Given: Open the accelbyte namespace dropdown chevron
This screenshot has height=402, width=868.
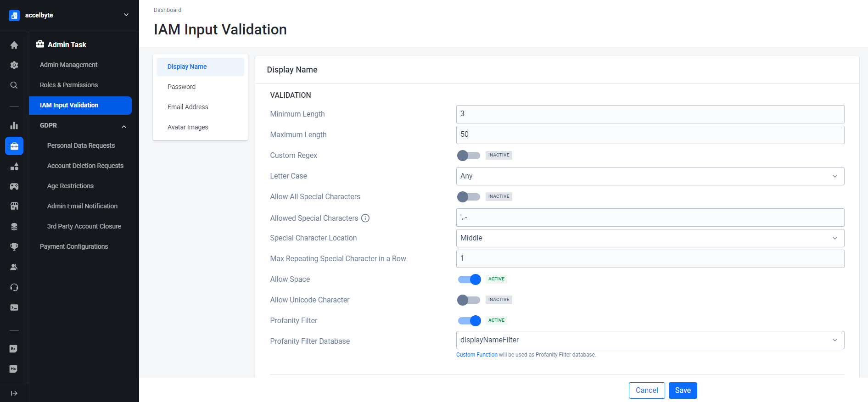Looking at the screenshot, I should [x=126, y=15].
